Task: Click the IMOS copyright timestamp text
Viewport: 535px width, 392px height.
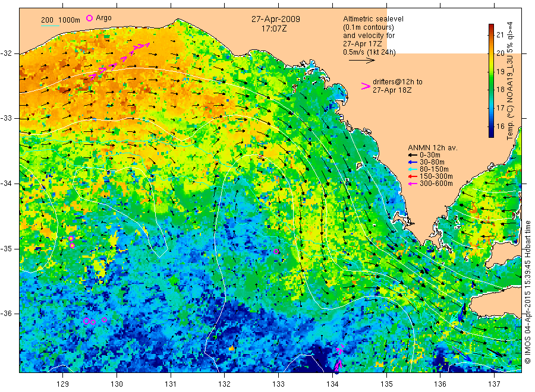Action: pyautogui.click(x=528, y=292)
